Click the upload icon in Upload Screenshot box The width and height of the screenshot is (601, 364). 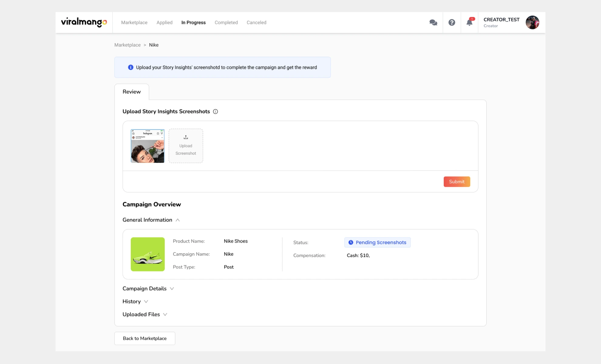pyautogui.click(x=185, y=137)
